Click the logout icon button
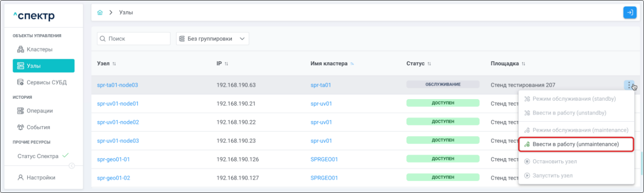644x193 pixels. click(x=630, y=13)
